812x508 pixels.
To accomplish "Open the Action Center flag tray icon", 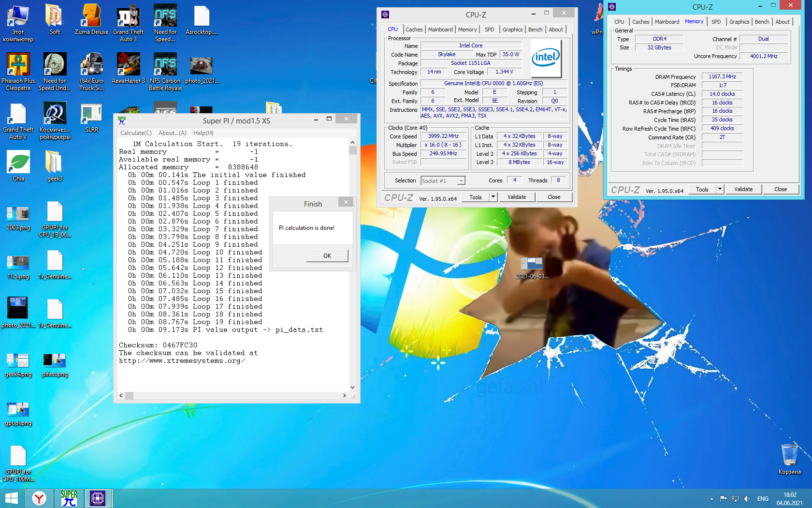I will pos(724,498).
